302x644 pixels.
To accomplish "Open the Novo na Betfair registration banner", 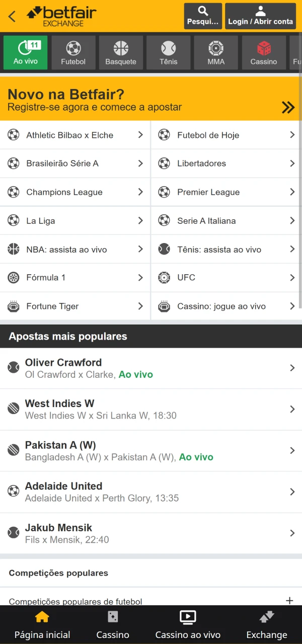I will click(151, 99).
